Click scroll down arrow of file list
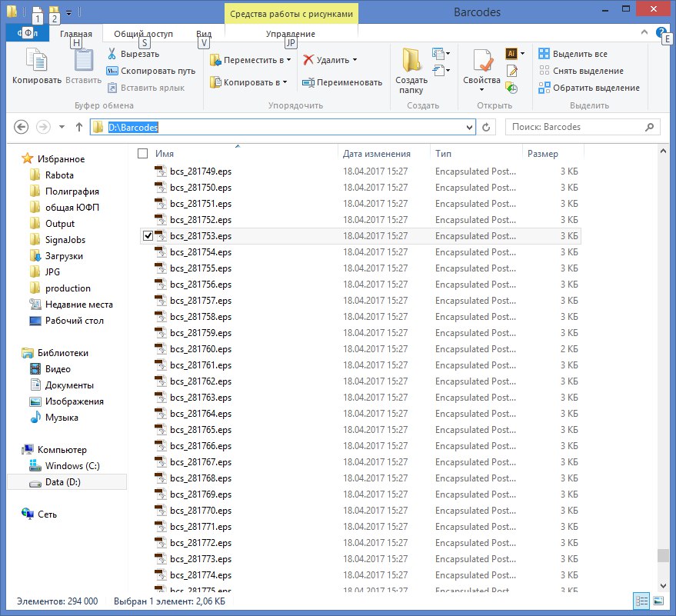Viewport: 676px width, 616px height. [x=663, y=585]
